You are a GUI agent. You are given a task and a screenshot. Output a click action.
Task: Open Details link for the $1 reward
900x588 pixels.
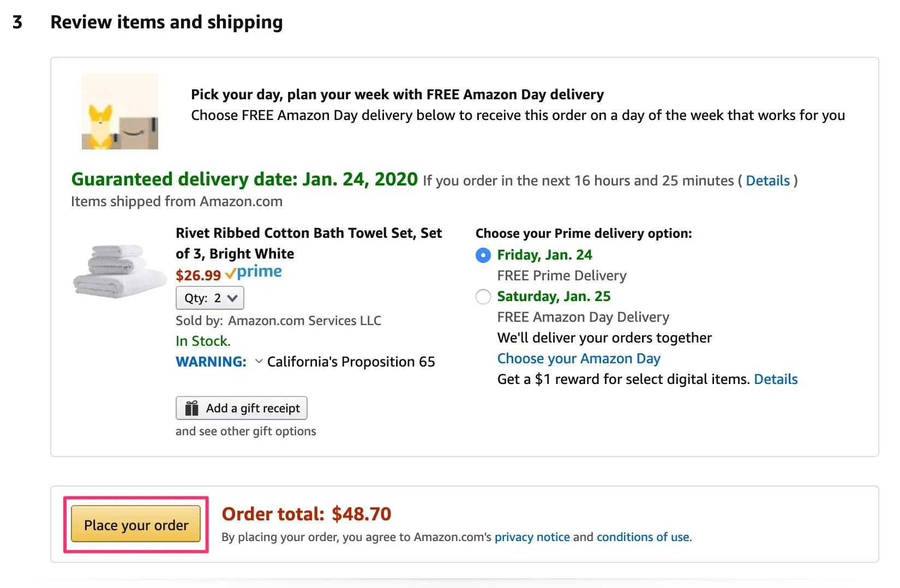click(x=776, y=379)
